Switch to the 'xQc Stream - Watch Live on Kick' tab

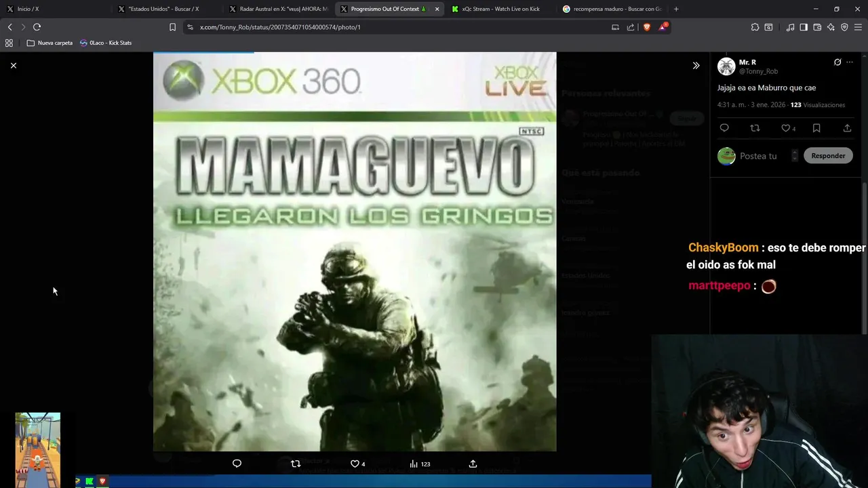[x=500, y=9]
